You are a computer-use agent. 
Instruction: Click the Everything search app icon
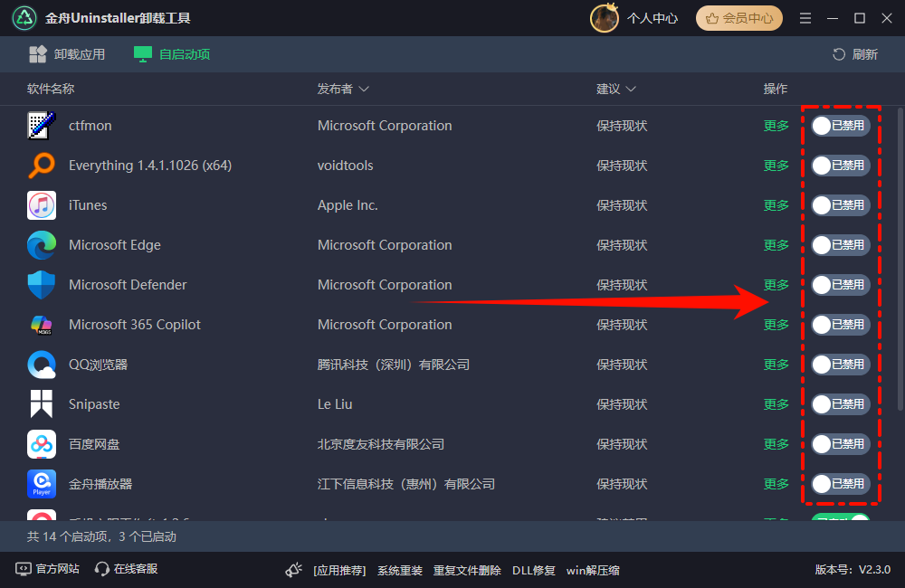[x=42, y=166]
